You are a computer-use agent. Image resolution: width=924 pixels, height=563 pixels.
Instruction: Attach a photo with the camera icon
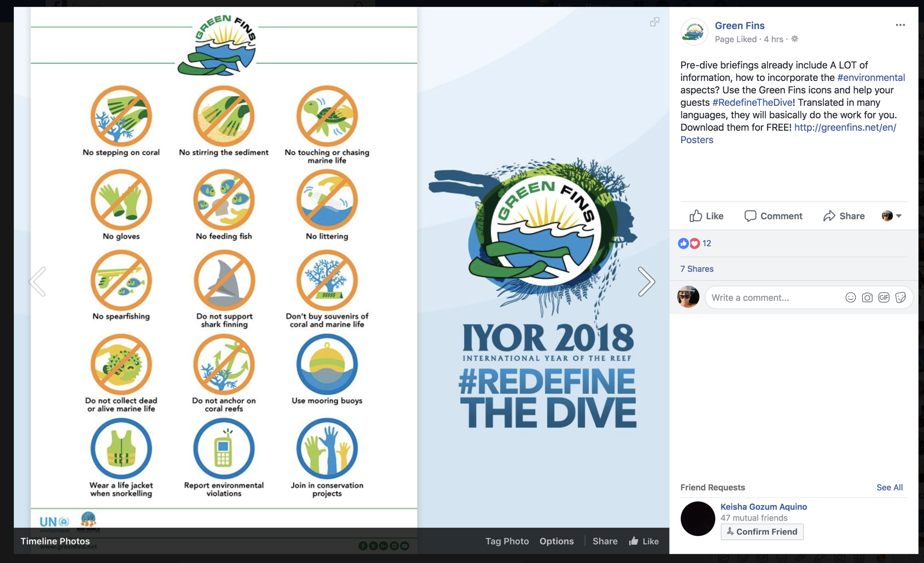click(867, 298)
